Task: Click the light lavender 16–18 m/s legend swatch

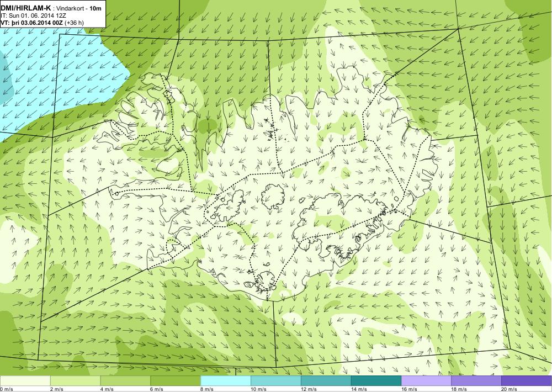Action: [x=426, y=381]
